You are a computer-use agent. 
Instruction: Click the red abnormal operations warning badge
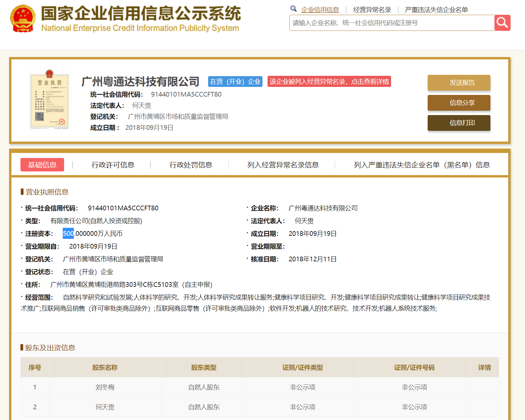coord(329,82)
